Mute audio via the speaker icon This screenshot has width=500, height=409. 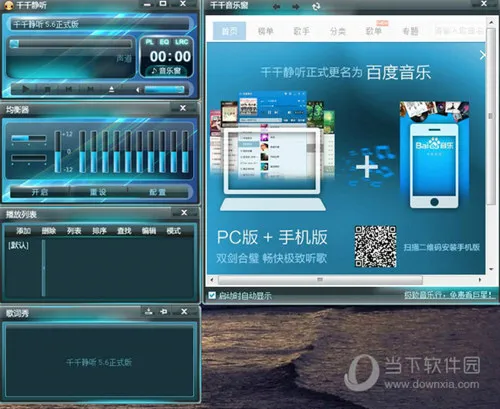click(137, 89)
